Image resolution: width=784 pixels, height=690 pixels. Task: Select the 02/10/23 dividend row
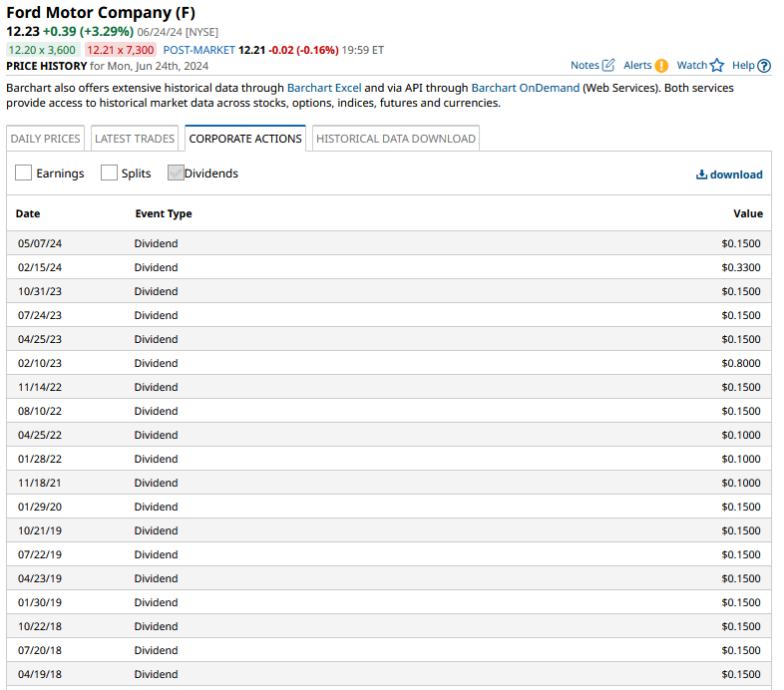point(388,363)
